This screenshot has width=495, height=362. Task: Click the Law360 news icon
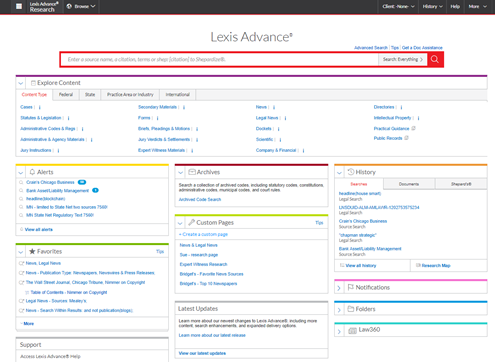coord(352,330)
